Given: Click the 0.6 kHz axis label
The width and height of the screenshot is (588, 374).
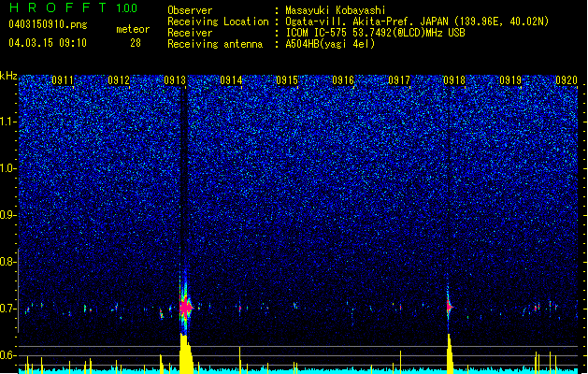Looking at the screenshot, I should click(7, 355).
